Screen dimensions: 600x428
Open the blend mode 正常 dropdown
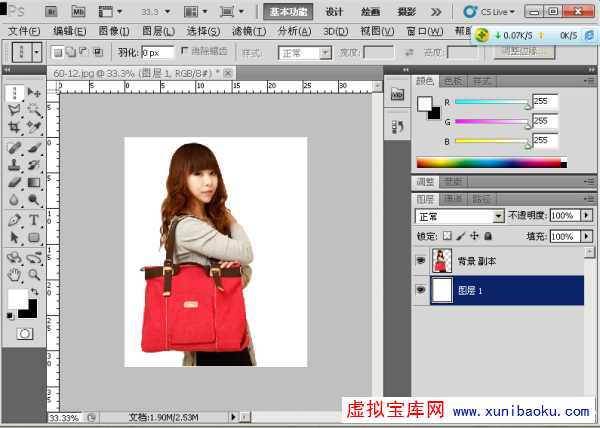(x=459, y=216)
